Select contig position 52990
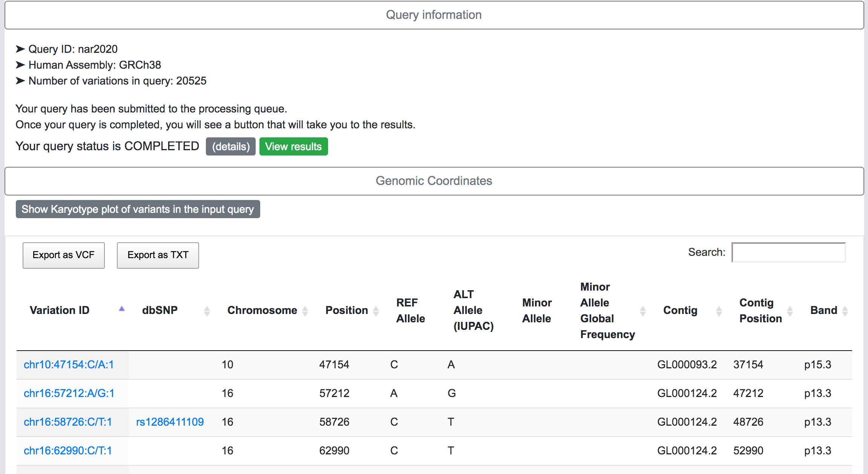 pos(748,451)
